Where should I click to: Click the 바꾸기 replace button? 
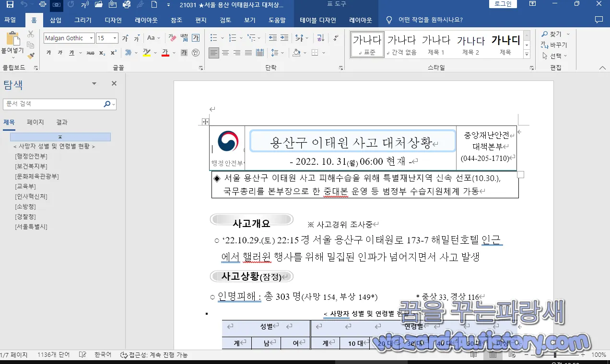pyautogui.click(x=554, y=45)
